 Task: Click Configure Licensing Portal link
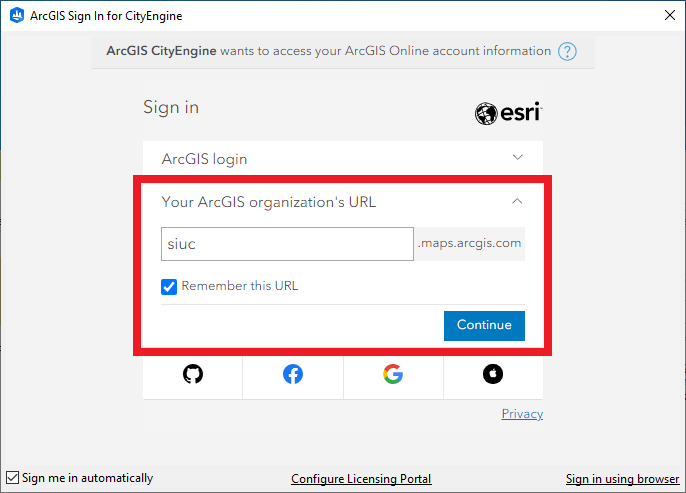pyautogui.click(x=361, y=479)
